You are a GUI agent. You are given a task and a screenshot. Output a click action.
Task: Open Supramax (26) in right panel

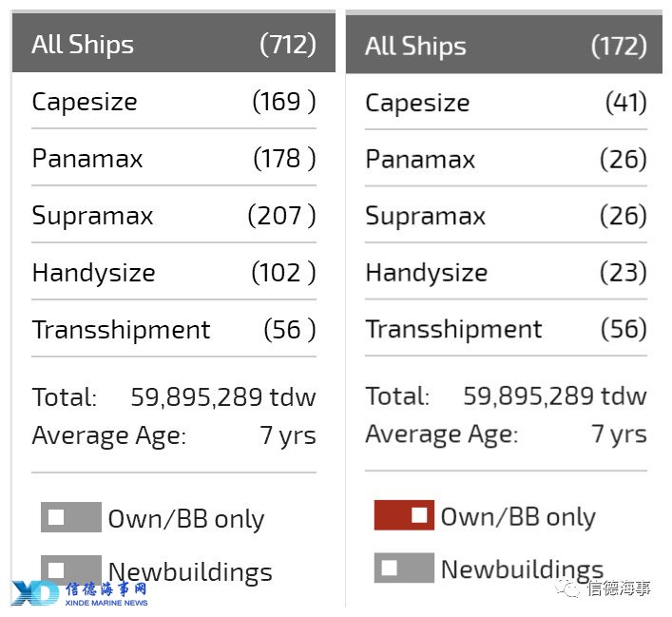coord(506,215)
